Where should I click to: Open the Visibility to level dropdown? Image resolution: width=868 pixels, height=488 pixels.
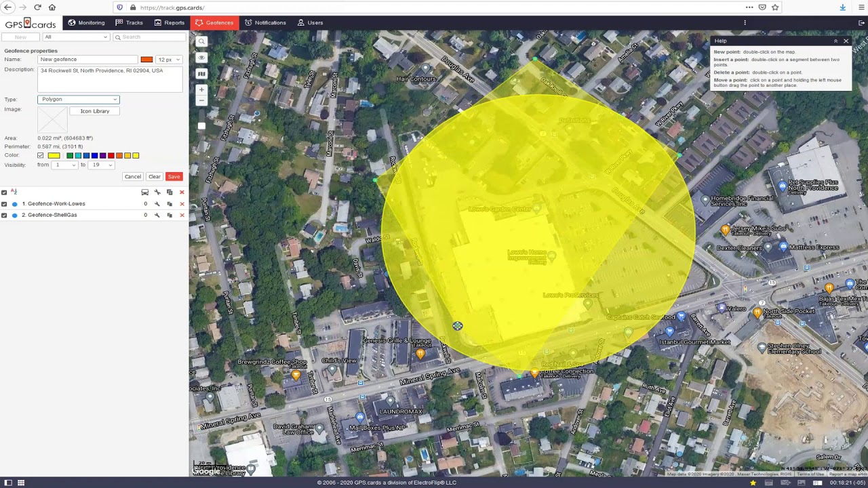102,165
